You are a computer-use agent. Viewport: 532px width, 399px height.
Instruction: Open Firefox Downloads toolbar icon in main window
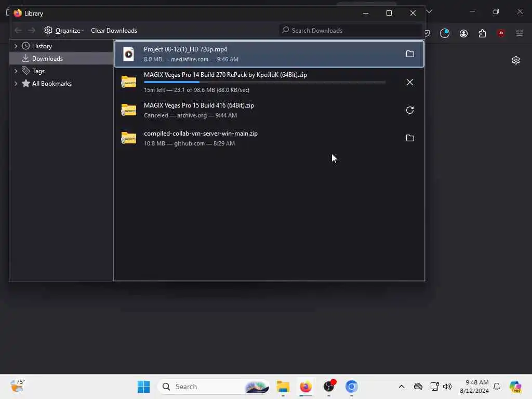pos(445,33)
